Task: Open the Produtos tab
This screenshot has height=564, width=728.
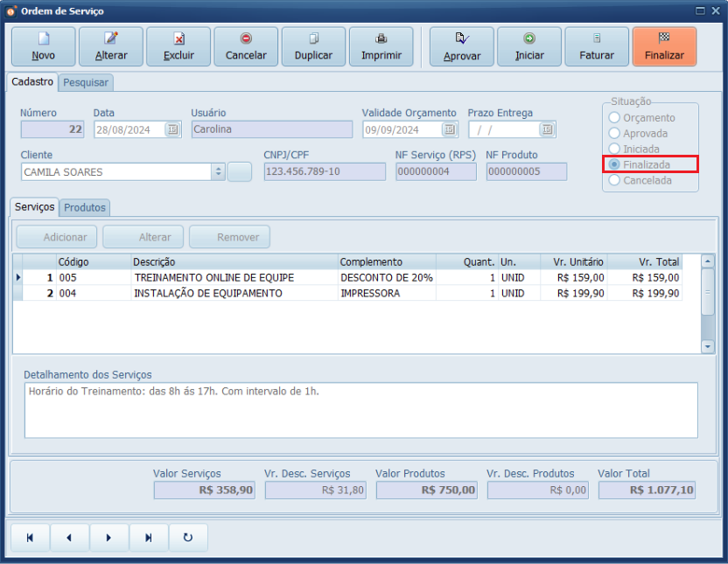Action: coord(85,207)
